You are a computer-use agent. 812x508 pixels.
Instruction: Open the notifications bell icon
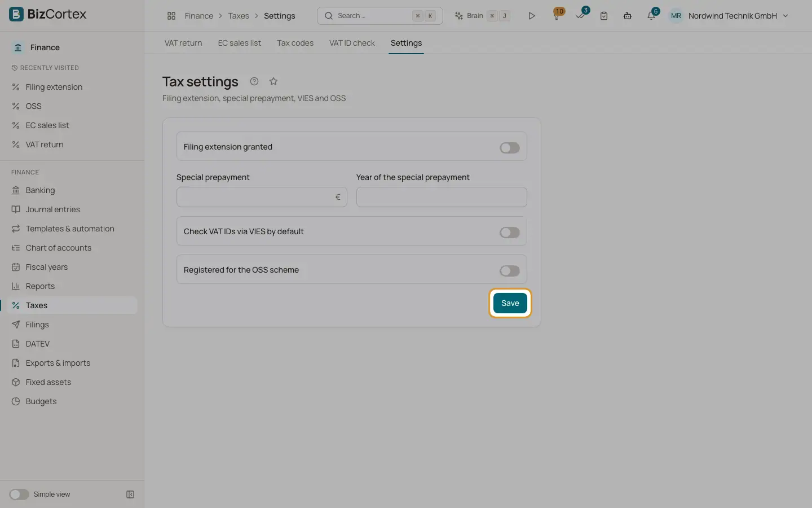point(651,16)
